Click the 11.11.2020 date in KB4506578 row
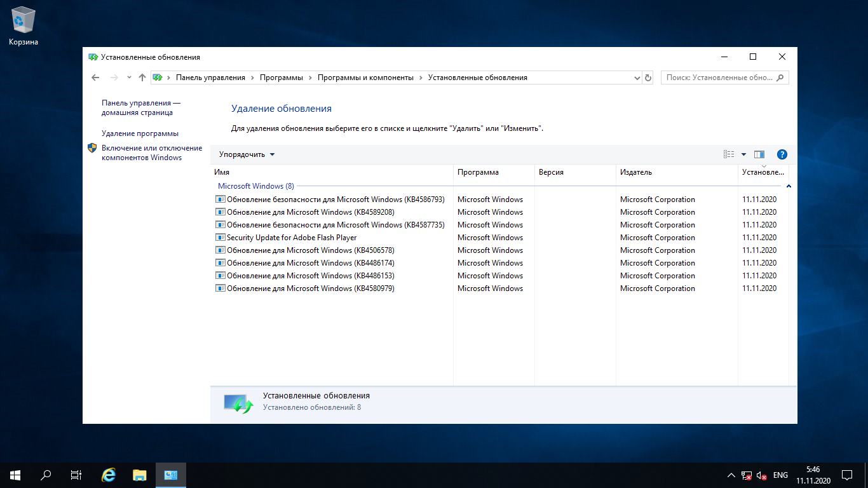Viewport: 868px width, 488px height. coord(759,250)
